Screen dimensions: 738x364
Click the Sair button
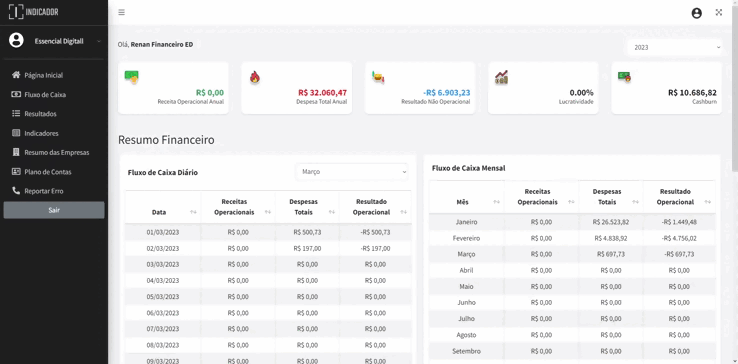(54, 210)
